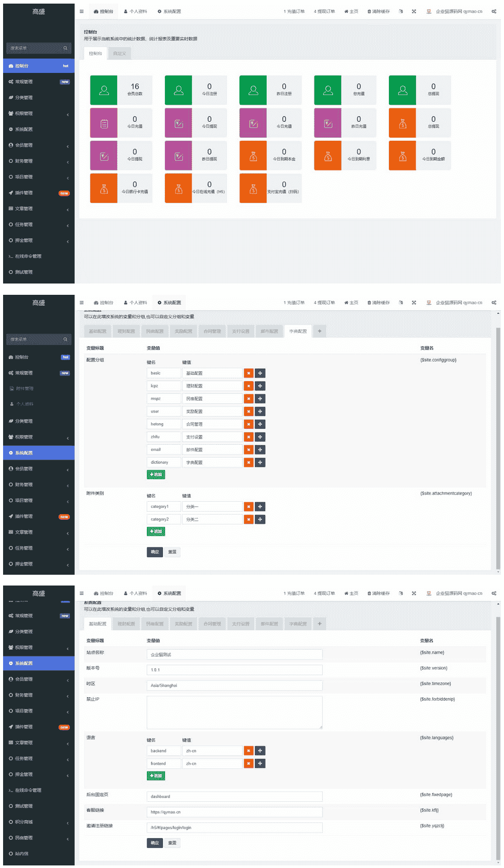
Task: Expand 押金管理 in dashboard screenshot sidebar
Action: coord(39,241)
